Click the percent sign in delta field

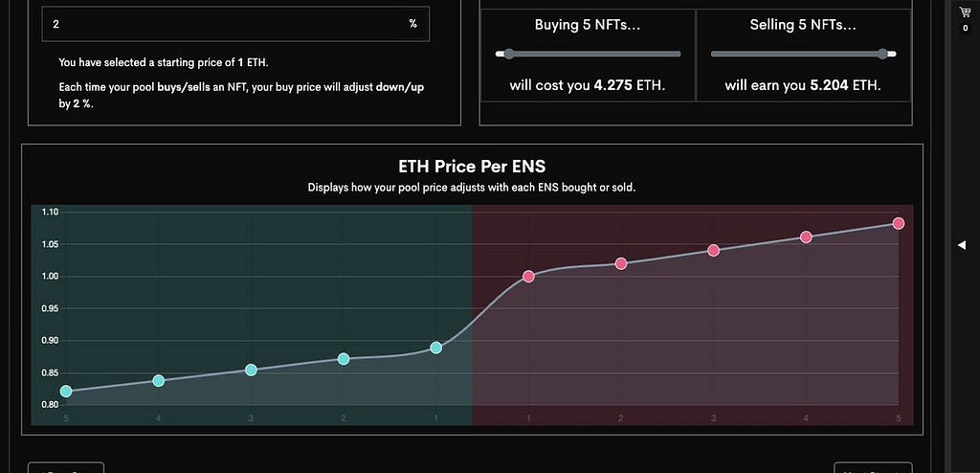413,24
